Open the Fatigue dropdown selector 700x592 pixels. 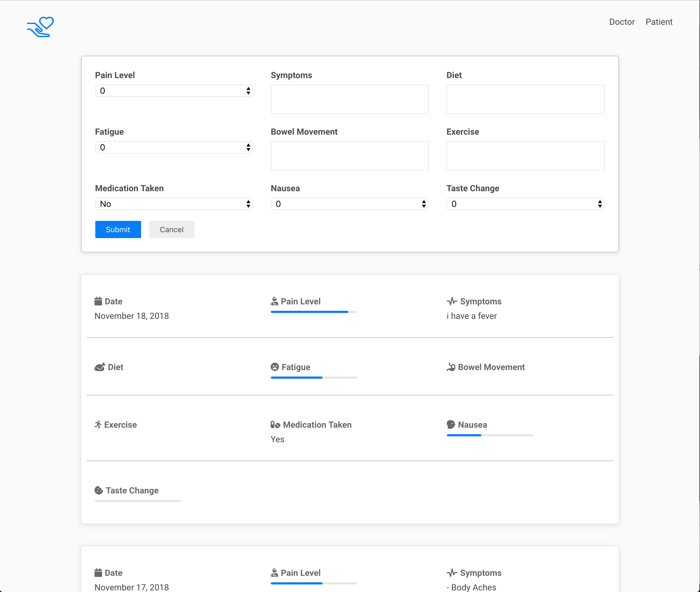click(174, 147)
